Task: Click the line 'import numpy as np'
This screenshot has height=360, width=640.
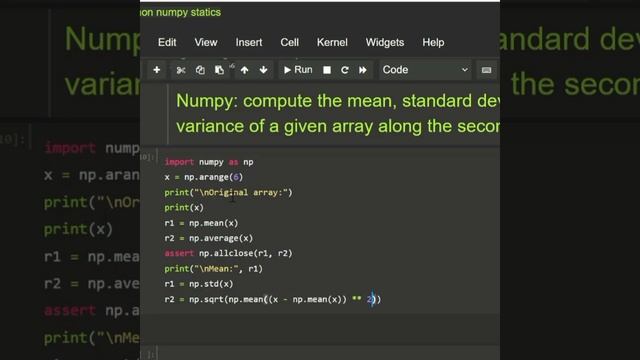Action: pyautogui.click(x=209, y=162)
